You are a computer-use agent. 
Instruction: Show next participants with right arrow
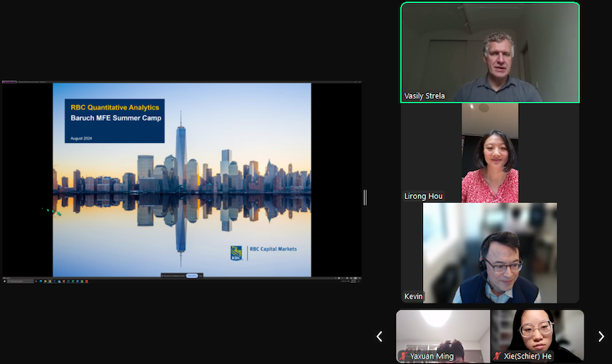pos(601,336)
